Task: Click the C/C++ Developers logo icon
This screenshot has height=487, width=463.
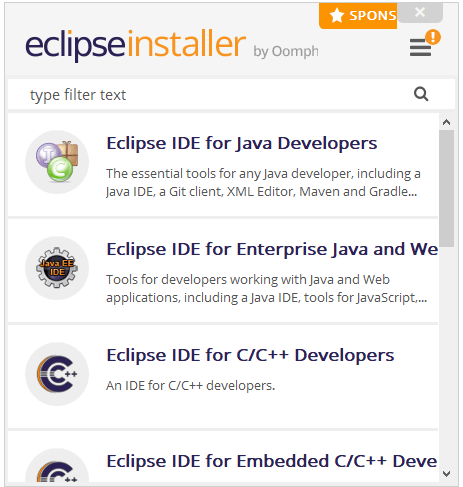Action: (x=57, y=374)
